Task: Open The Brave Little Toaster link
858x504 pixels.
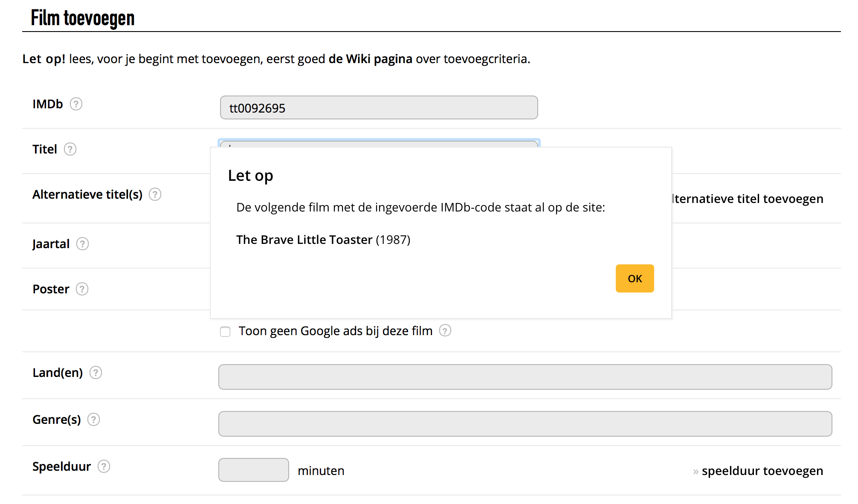Action: coord(304,240)
